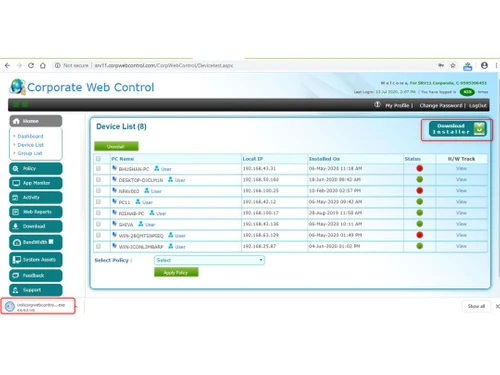The width and height of the screenshot is (500, 375).
Task: Click the LogOut link
Action: click(x=478, y=105)
